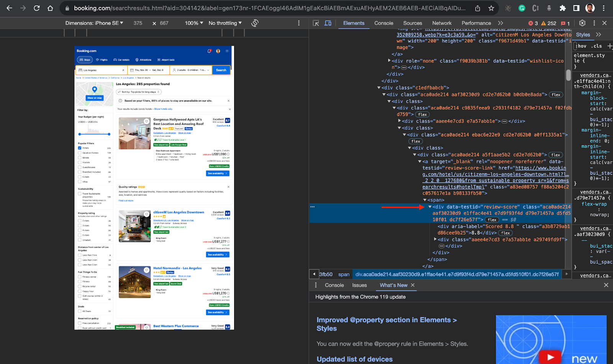Check the Villas filter

coord(80,181)
